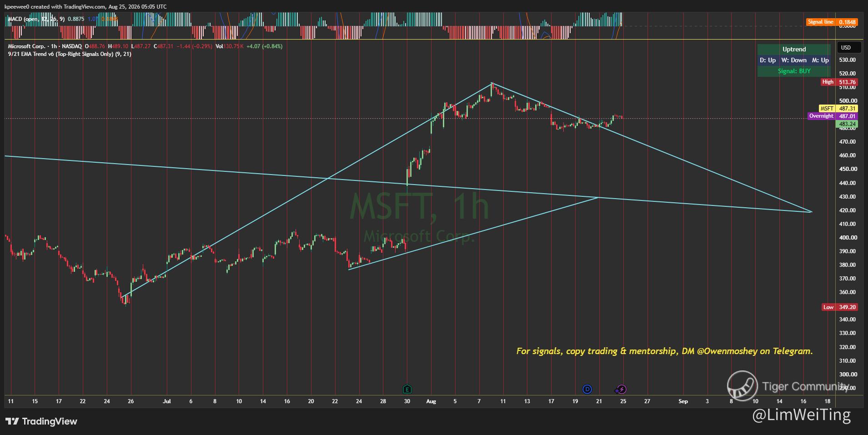Click the "D: Up" daily trend cell
The width and height of the screenshot is (868, 435).
point(768,60)
